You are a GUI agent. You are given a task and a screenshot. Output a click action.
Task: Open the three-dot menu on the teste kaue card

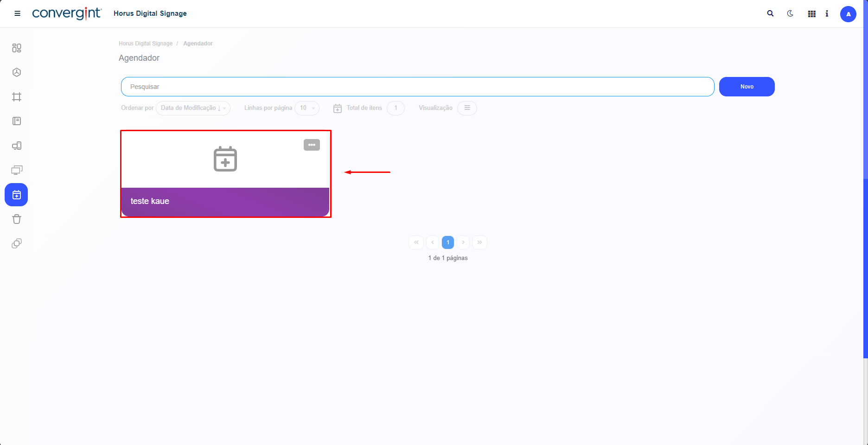[312, 145]
